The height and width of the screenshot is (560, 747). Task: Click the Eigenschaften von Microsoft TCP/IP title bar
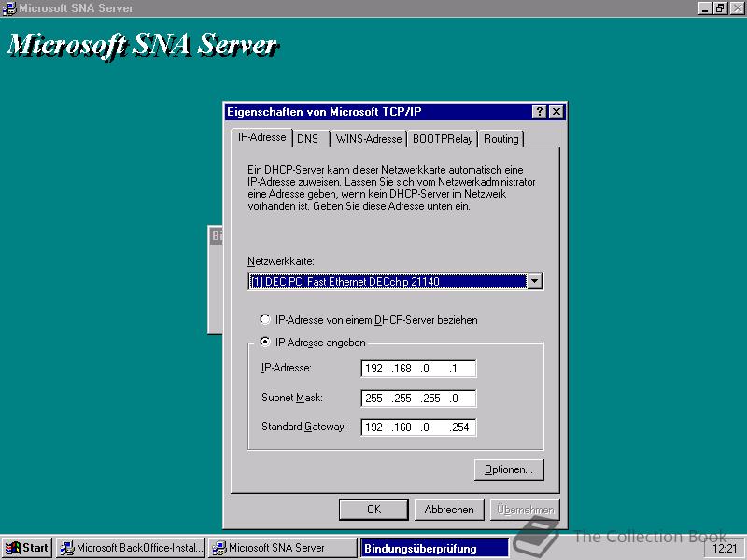pos(379,111)
